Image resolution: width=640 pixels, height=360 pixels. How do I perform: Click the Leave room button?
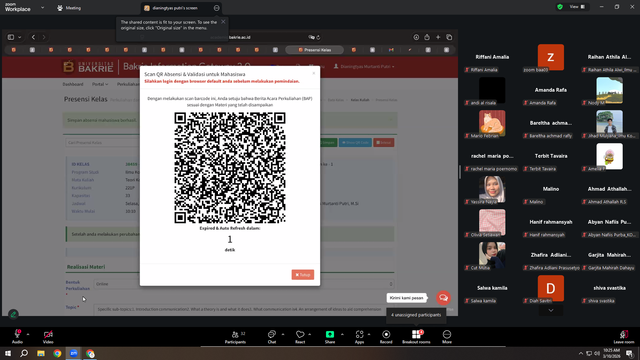point(624,337)
